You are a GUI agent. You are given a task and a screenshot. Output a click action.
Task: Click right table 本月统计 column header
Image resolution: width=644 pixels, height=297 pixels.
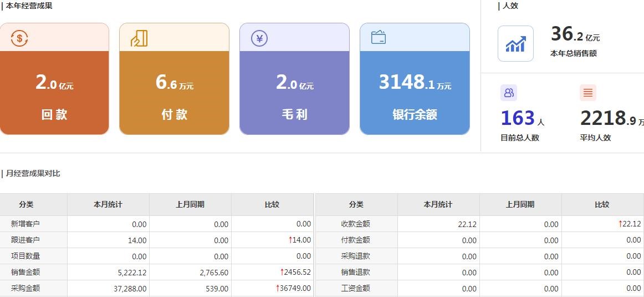pos(438,204)
